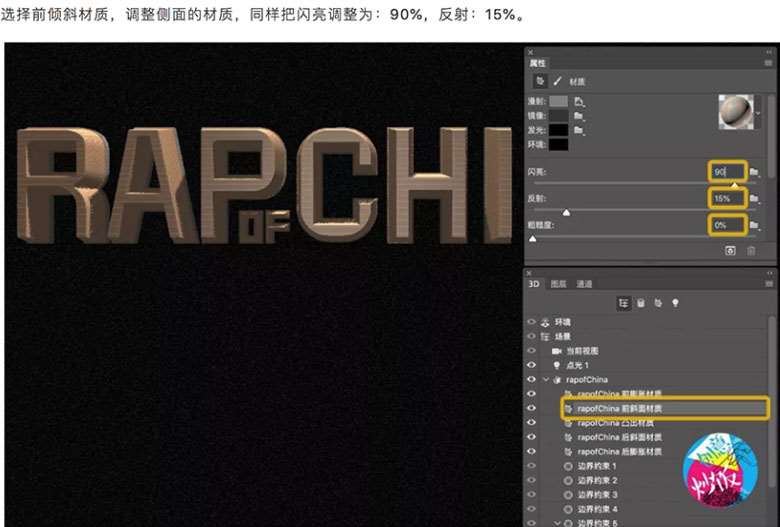Image resolution: width=780 pixels, height=527 pixels.
Task: Click the 反射 15% input field
Action: 728,199
